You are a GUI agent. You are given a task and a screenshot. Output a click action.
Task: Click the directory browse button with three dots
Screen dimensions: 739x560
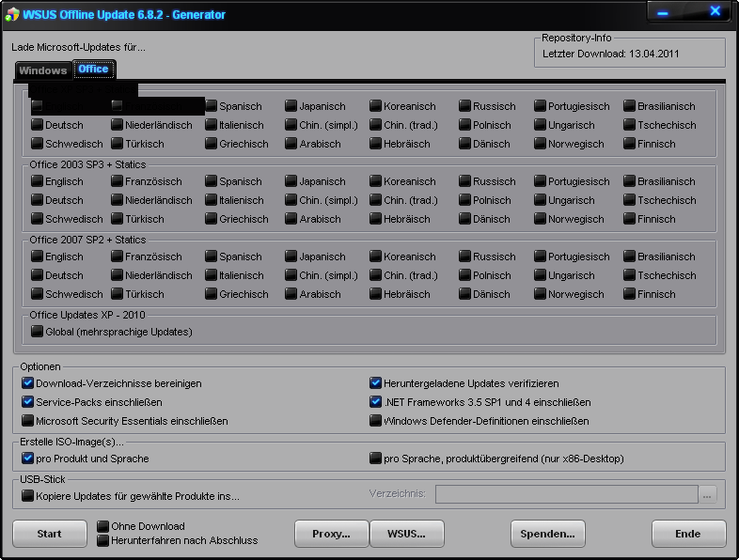[x=708, y=494]
